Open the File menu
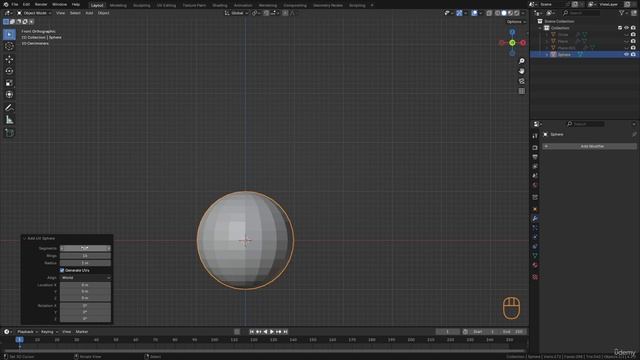 pos(15,4)
